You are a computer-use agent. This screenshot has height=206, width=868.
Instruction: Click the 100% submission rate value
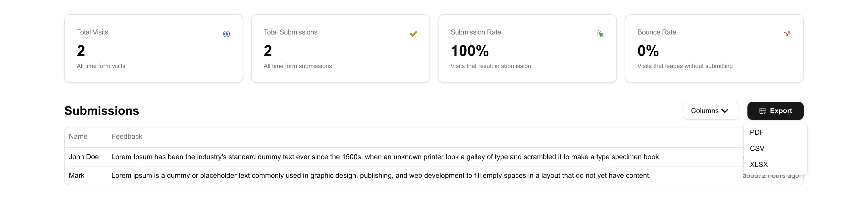(470, 51)
